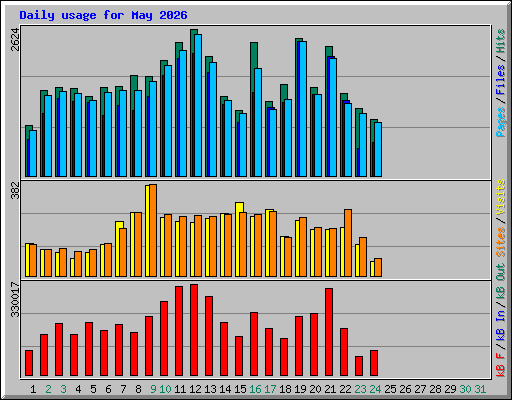Click the green 'Hits' legend label
512x400 pixels.
point(501,41)
